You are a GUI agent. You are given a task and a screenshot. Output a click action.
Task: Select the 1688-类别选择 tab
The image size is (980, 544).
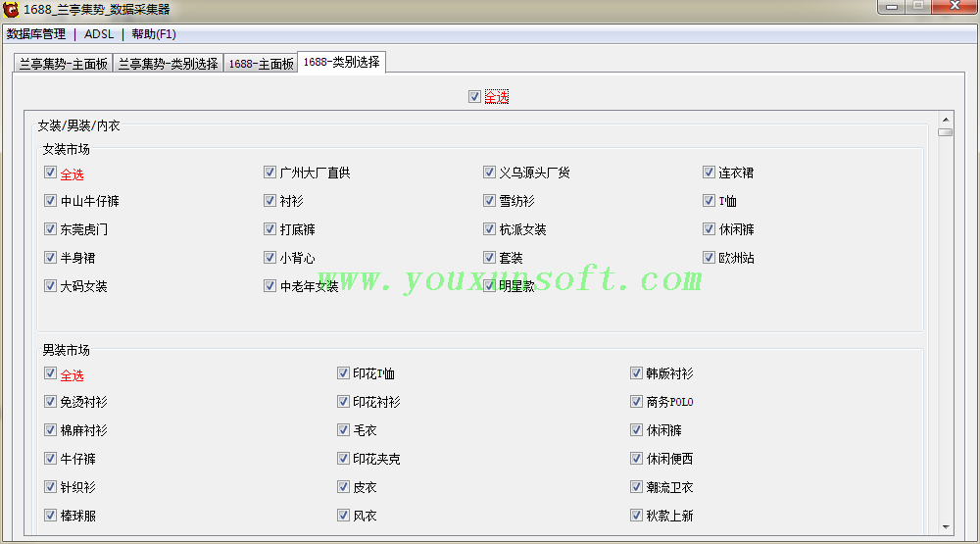[x=342, y=62]
